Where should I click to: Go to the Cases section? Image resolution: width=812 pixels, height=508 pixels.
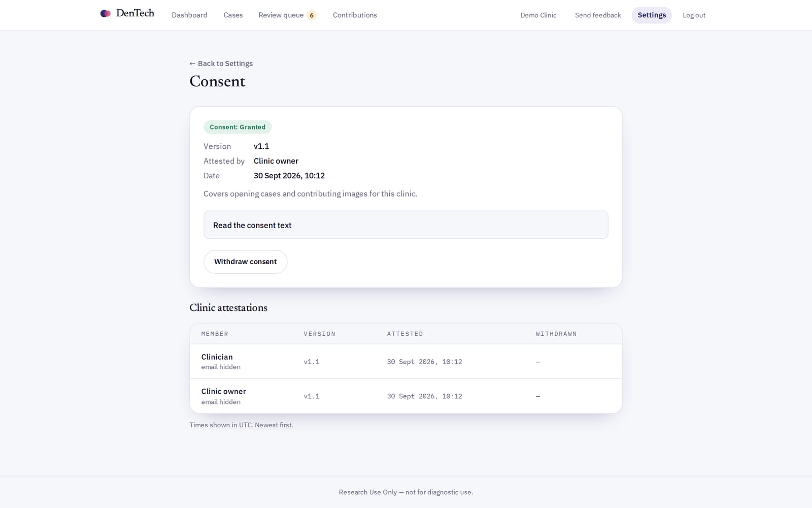click(x=233, y=15)
